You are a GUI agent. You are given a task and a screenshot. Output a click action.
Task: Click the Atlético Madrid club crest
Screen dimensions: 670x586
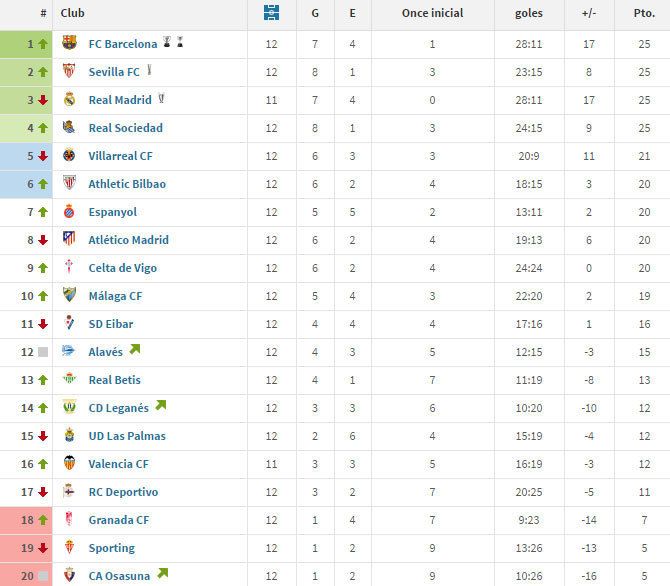69,240
